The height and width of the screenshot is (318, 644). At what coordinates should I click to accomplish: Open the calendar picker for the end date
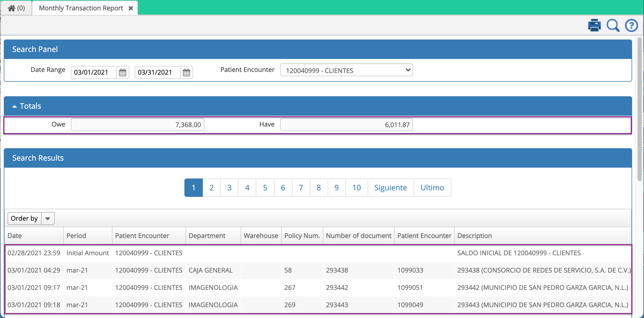click(x=186, y=72)
